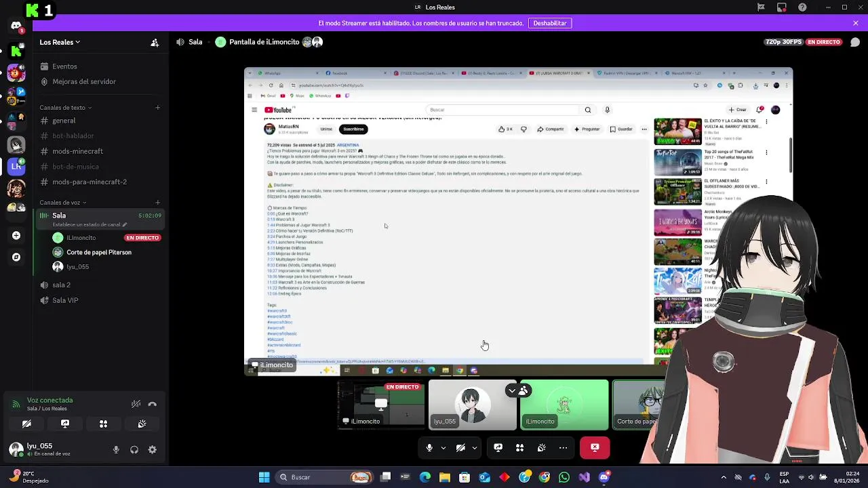Screen dimensions: 868x488
Task: Share your screen from voice panel
Action: (x=65, y=424)
